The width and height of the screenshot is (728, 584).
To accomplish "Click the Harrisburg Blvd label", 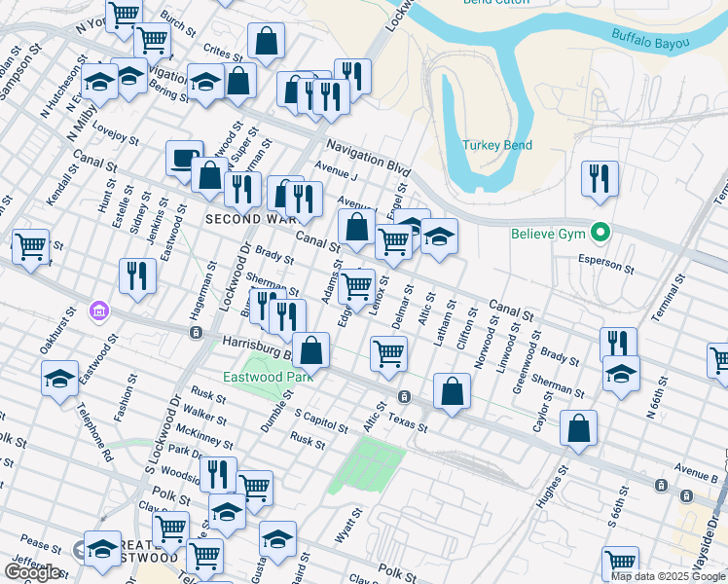I will coord(257,347).
